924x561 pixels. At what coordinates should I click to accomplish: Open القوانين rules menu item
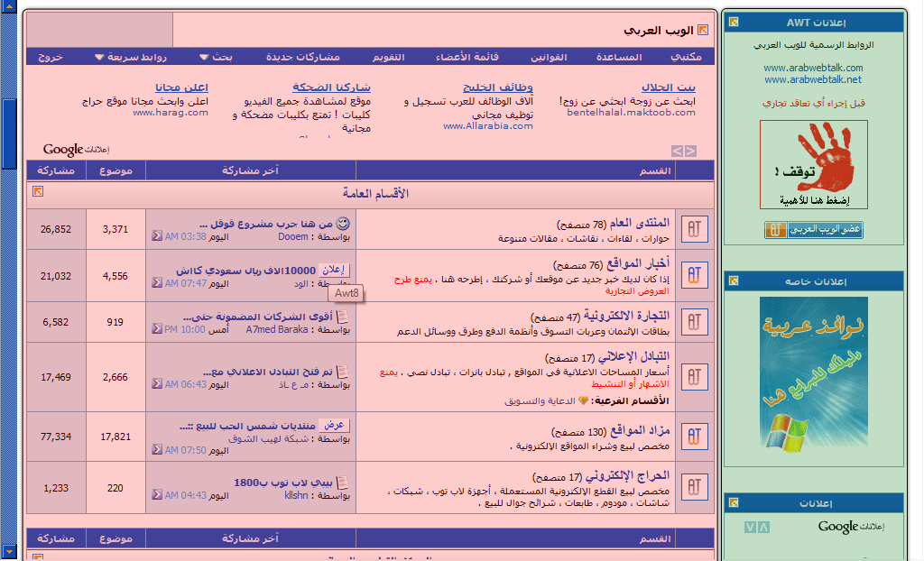(549, 57)
